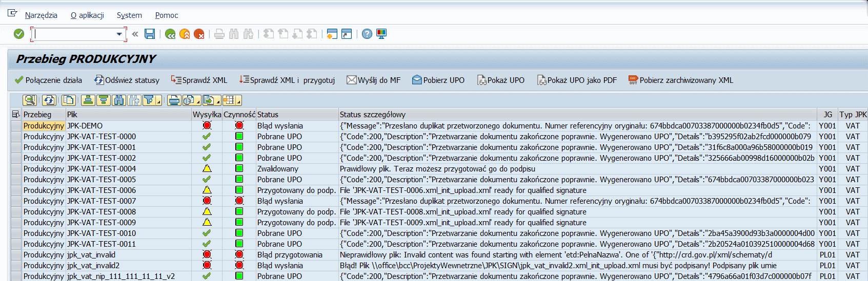Viewport: 868px width, 281px height.
Task: Open the grid Filter funnel dropdown
Action: (152, 100)
